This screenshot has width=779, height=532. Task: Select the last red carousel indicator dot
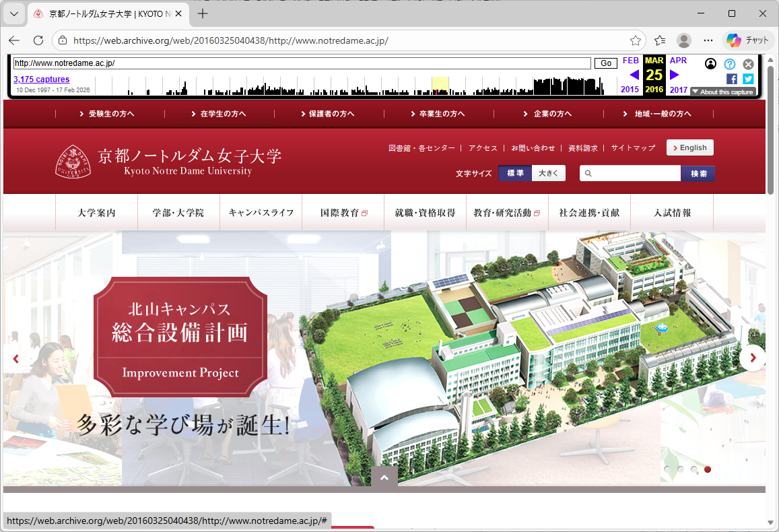tap(708, 469)
